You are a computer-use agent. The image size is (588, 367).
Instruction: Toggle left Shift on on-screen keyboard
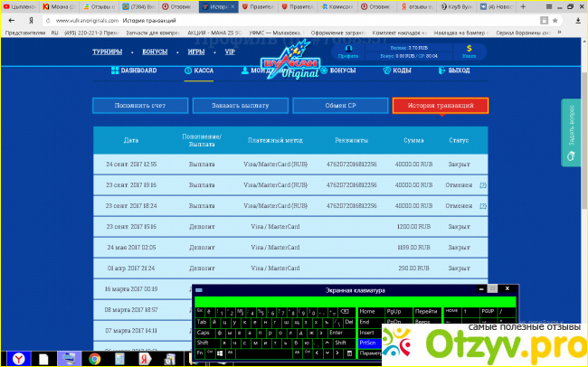pyautogui.click(x=204, y=343)
